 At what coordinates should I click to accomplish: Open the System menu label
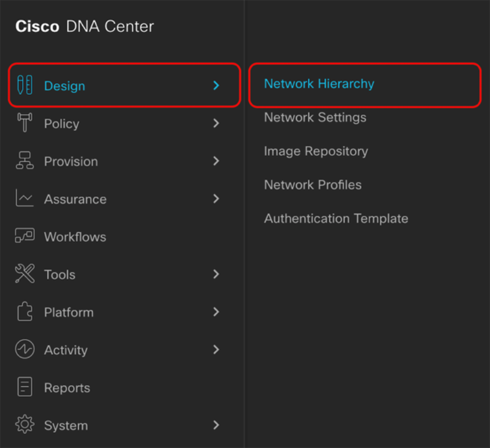tap(66, 426)
